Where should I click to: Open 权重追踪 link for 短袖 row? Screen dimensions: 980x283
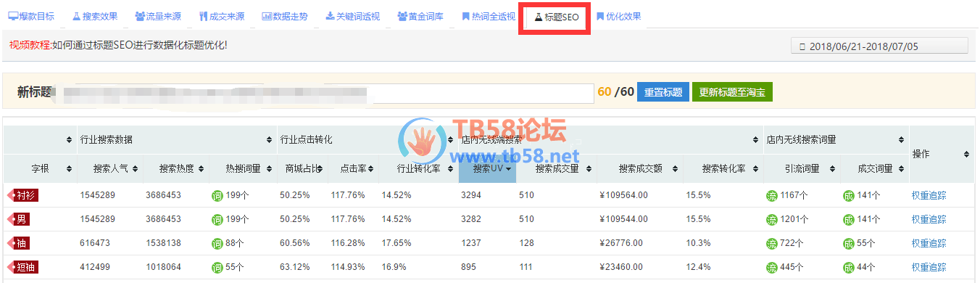pyautogui.click(x=929, y=268)
